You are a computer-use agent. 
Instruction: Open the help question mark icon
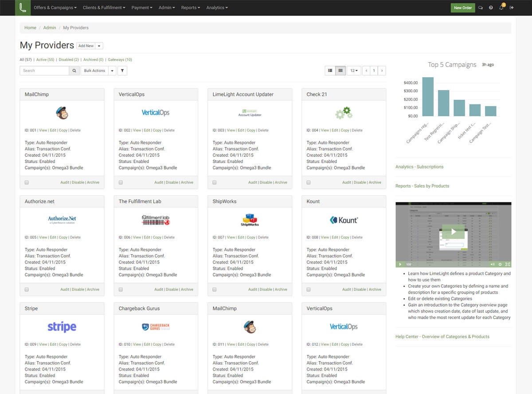click(x=491, y=8)
